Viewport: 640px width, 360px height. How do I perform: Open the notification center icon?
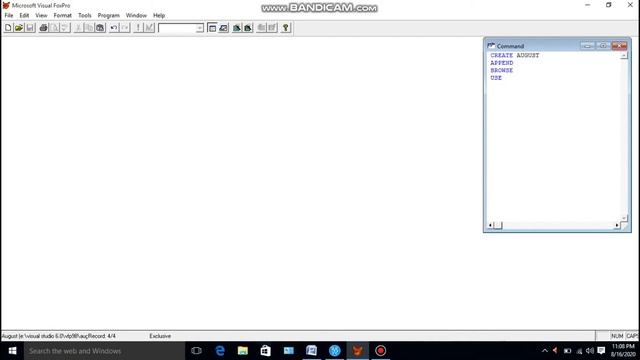coord(601,351)
